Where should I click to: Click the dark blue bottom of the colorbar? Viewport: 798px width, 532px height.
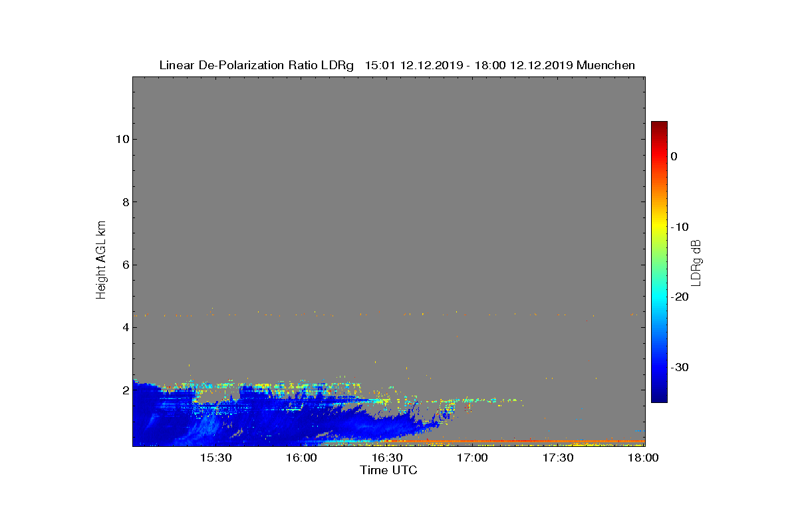659,397
